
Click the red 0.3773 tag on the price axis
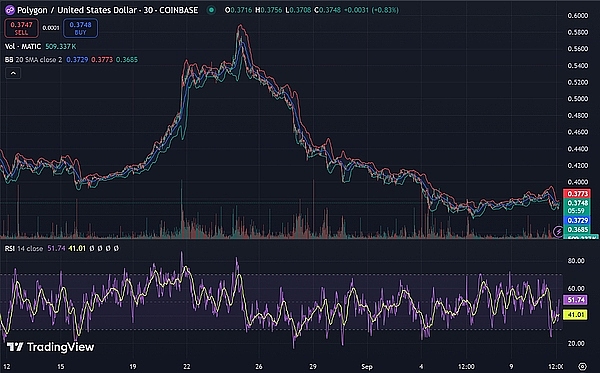point(577,194)
